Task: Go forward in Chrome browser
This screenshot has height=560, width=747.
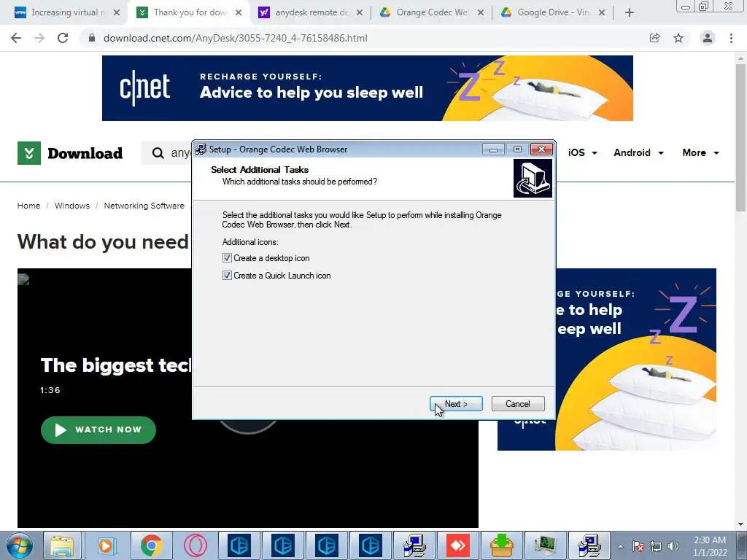Action: tap(39, 38)
